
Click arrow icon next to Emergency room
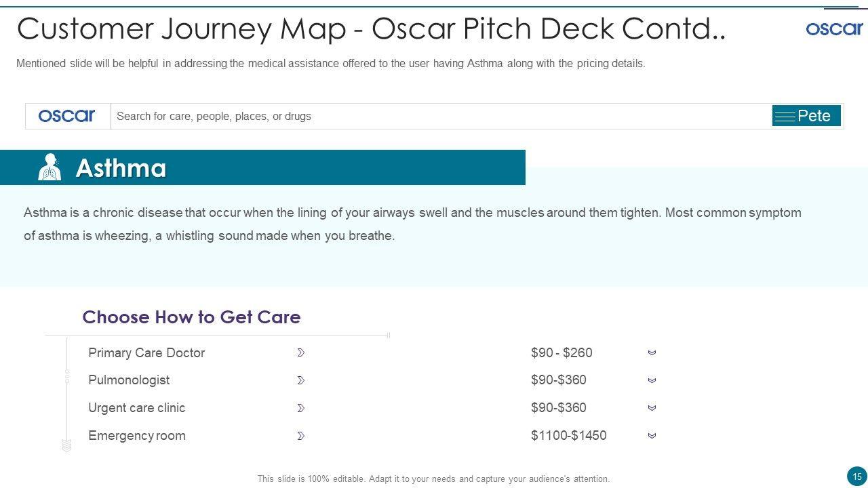pyautogui.click(x=300, y=436)
